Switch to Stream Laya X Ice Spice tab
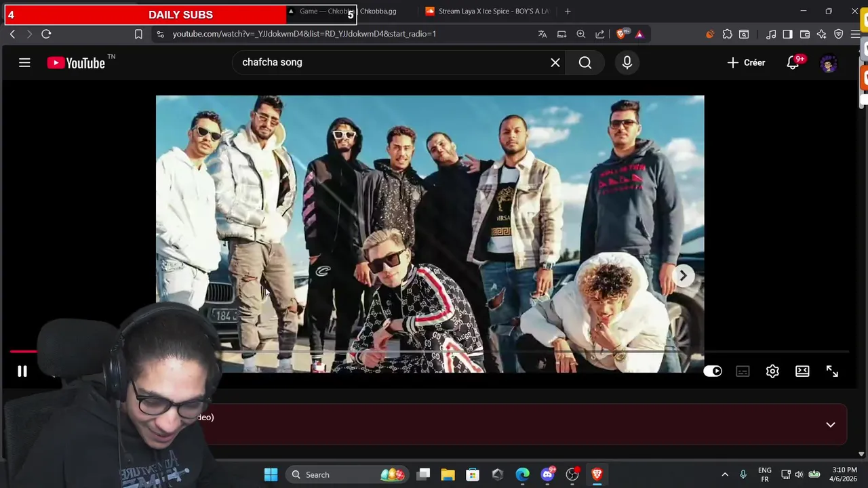Image resolution: width=868 pixels, height=488 pixels. coord(487,11)
